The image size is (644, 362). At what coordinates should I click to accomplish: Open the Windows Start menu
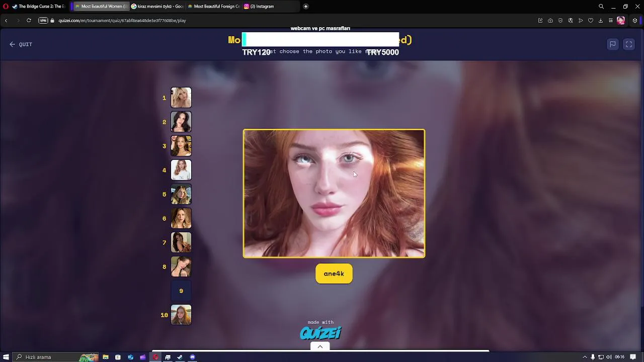[6, 357]
